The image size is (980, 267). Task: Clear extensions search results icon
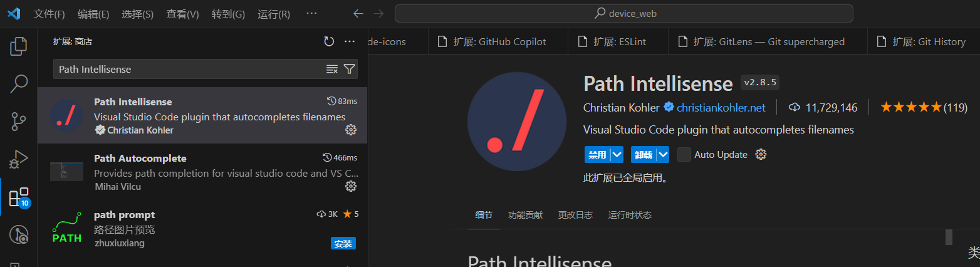(x=332, y=69)
